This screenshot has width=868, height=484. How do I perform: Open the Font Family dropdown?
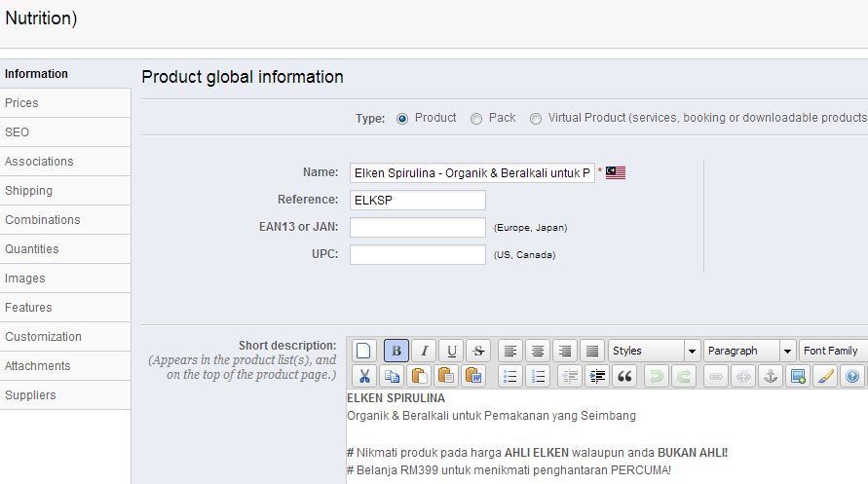click(x=834, y=351)
